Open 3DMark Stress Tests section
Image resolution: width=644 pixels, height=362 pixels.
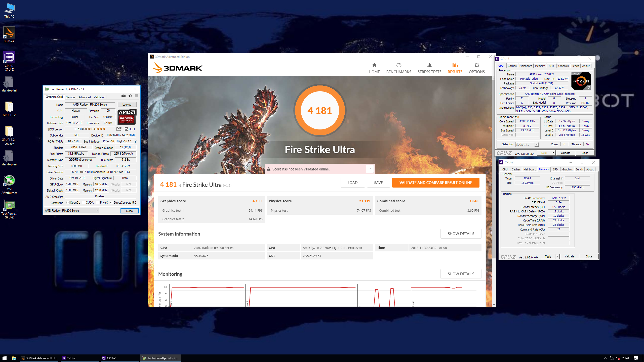tap(429, 68)
